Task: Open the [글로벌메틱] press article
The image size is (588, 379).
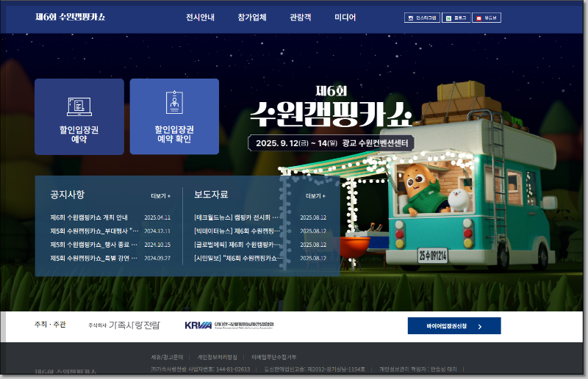Action: click(237, 245)
